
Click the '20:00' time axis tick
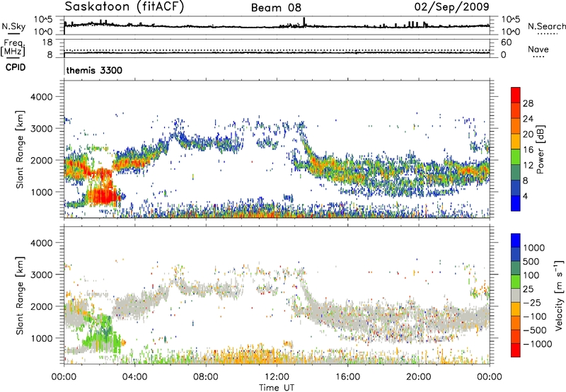point(418,377)
